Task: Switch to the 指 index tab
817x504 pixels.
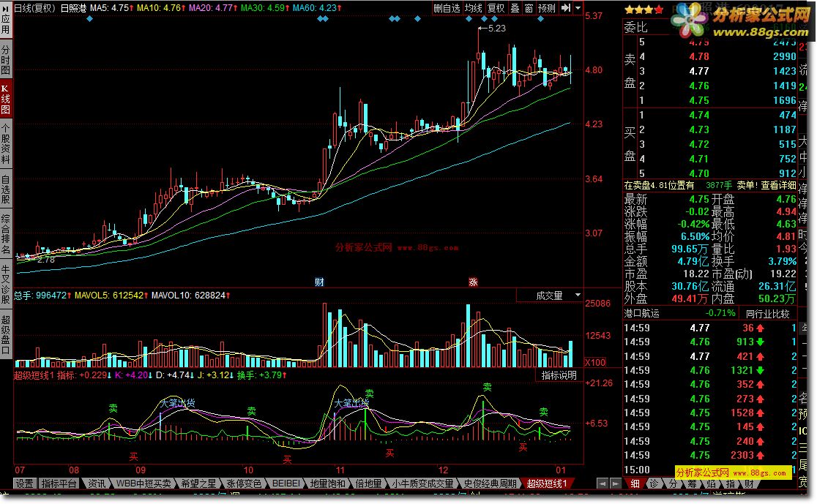Action: [x=730, y=484]
